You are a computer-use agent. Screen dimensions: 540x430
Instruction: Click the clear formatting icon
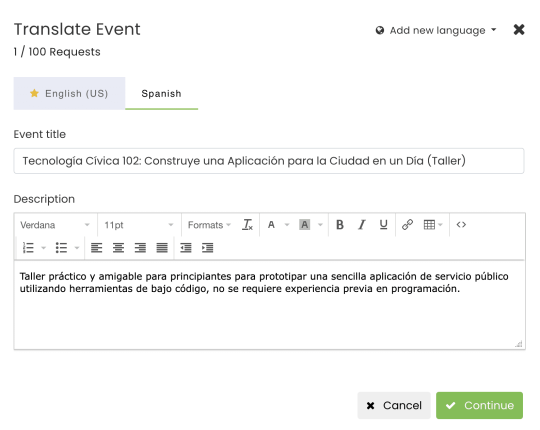click(x=248, y=225)
